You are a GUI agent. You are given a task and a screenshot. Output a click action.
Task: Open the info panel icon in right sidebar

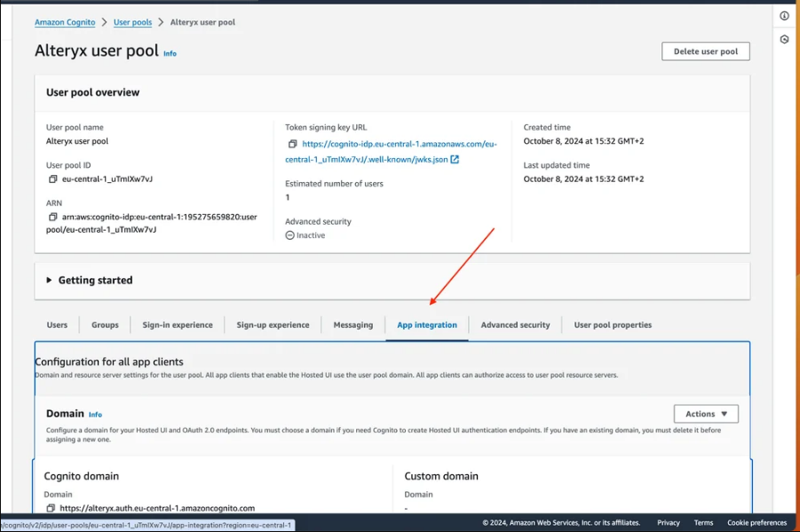coord(784,16)
